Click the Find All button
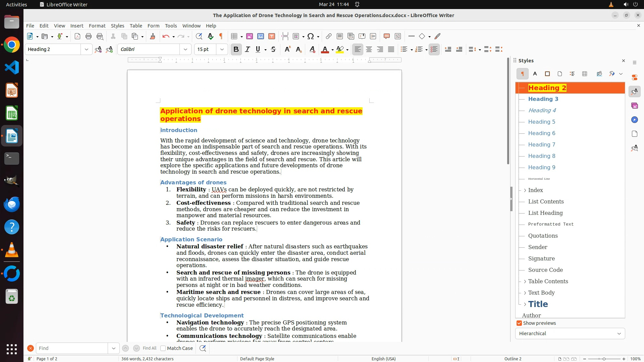644x362 pixels. point(150,348)
